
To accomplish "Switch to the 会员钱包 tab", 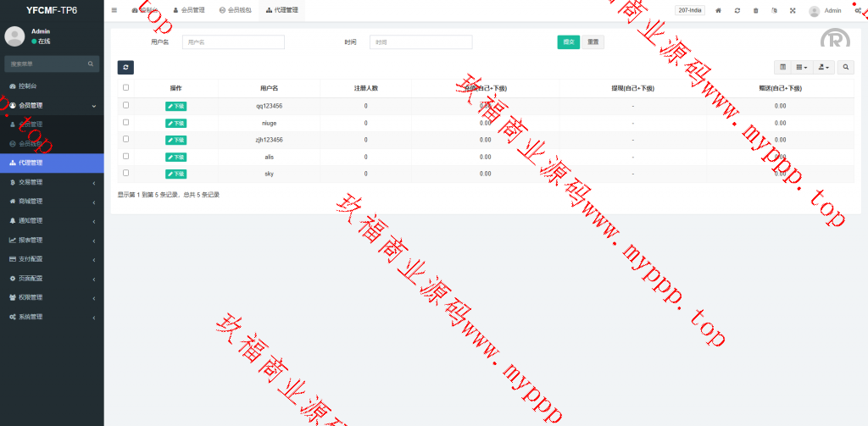I will point(235,10).
